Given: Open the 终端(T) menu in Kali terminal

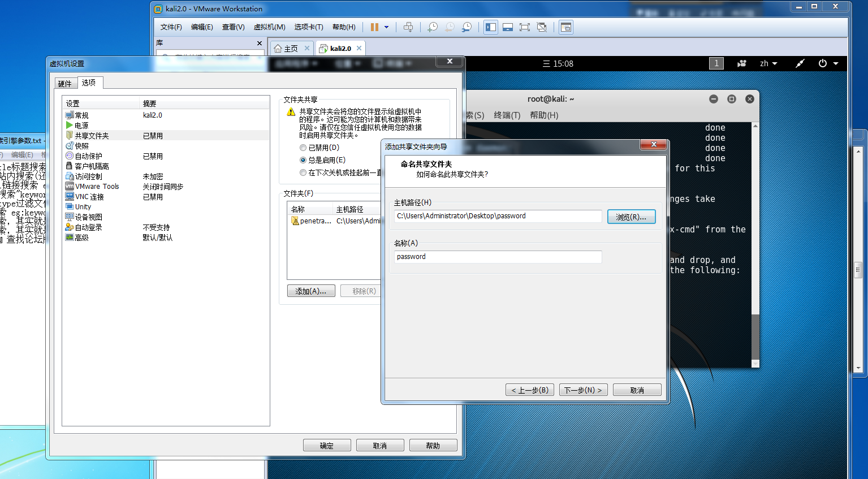Looking at the screenshot, I should tap(507, 115).
